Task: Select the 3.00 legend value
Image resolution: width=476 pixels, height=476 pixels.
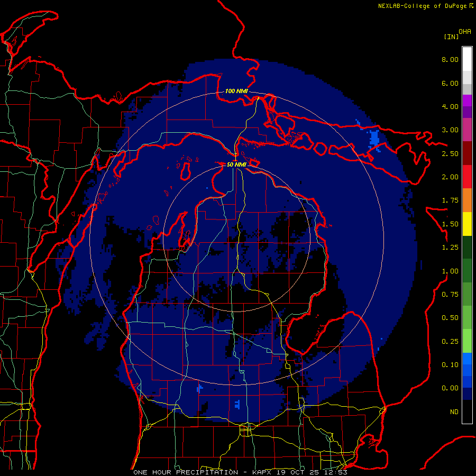Action: point(450,130)
